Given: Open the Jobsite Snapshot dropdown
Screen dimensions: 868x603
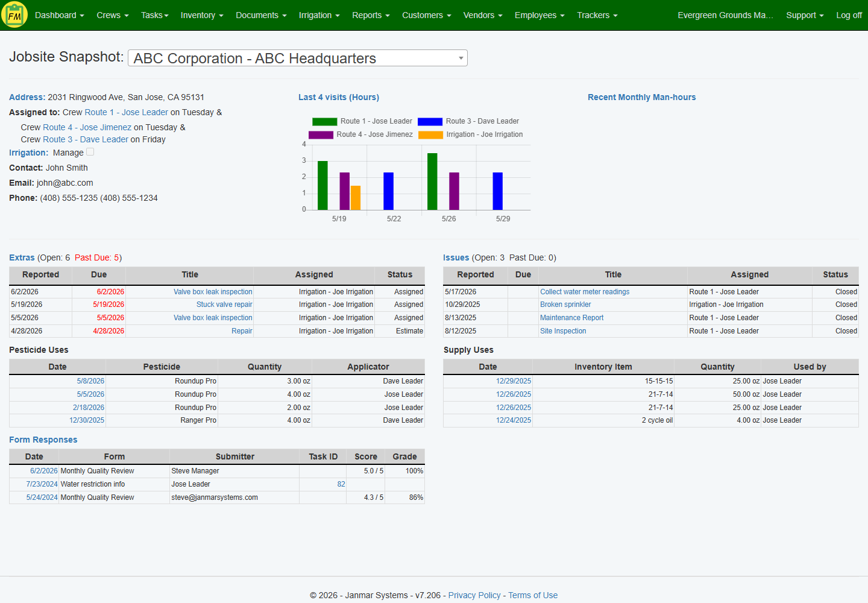Looking at the screenshot, I should pyautogui.click(x=298, y=58).
